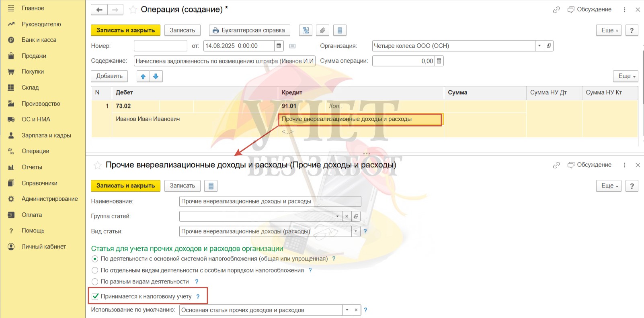Click Записать in the article form
Screen dimensions: 644x318
click(182, 185)
